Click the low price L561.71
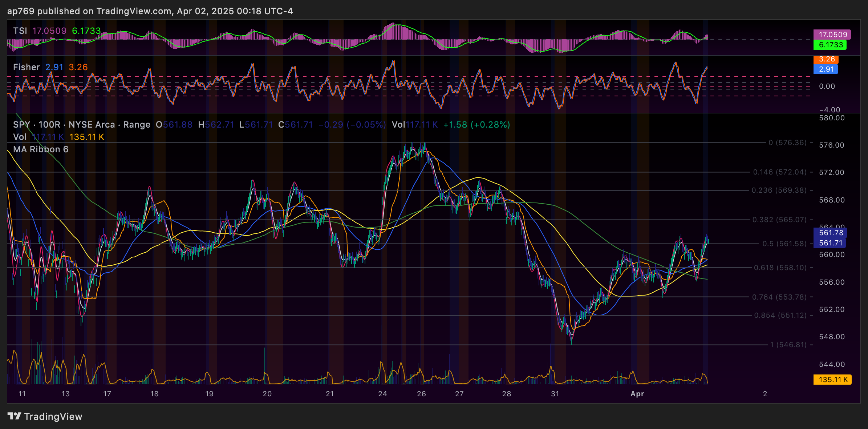The height and width of the screenshot is (429, 868). click(x=256, y=125)
